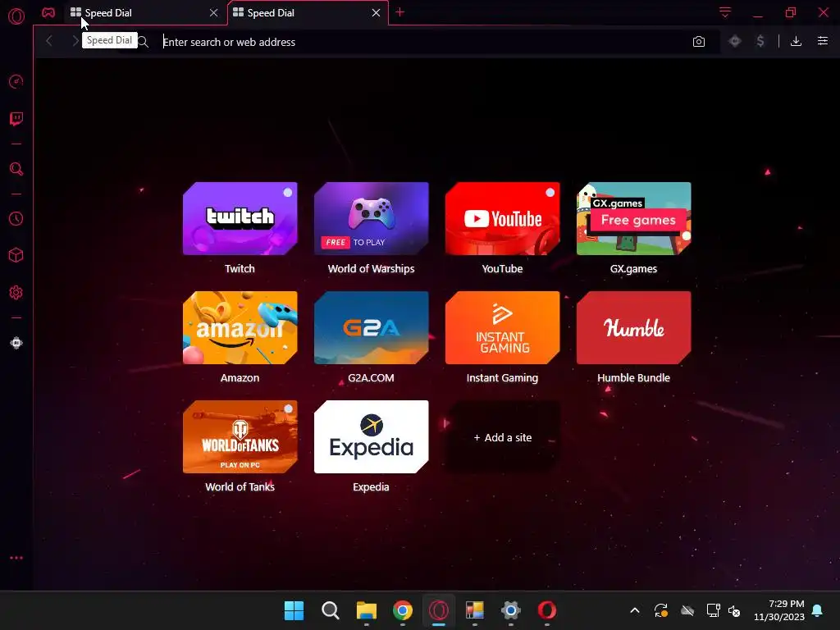
Task: Click the search or web address field
Action: coord(423,42)
